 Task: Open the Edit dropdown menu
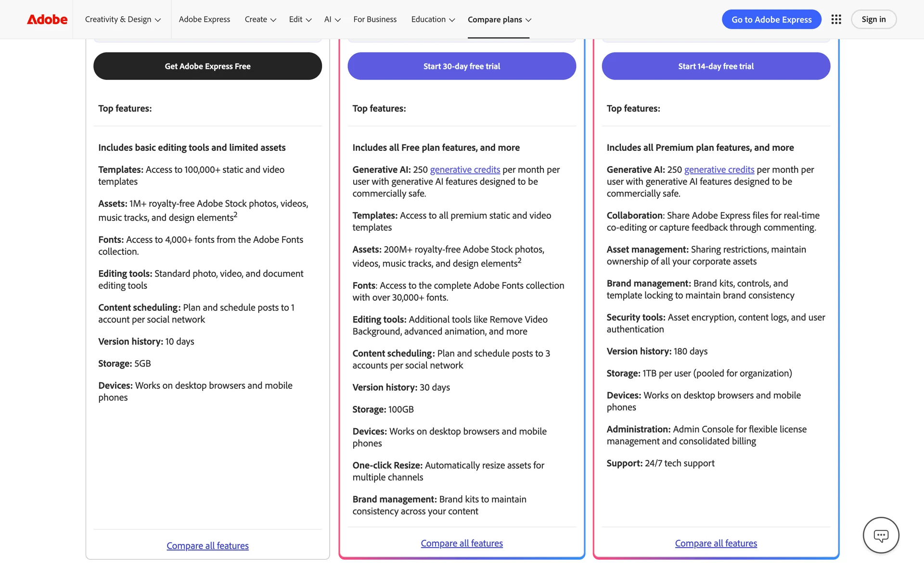(300, 19)
